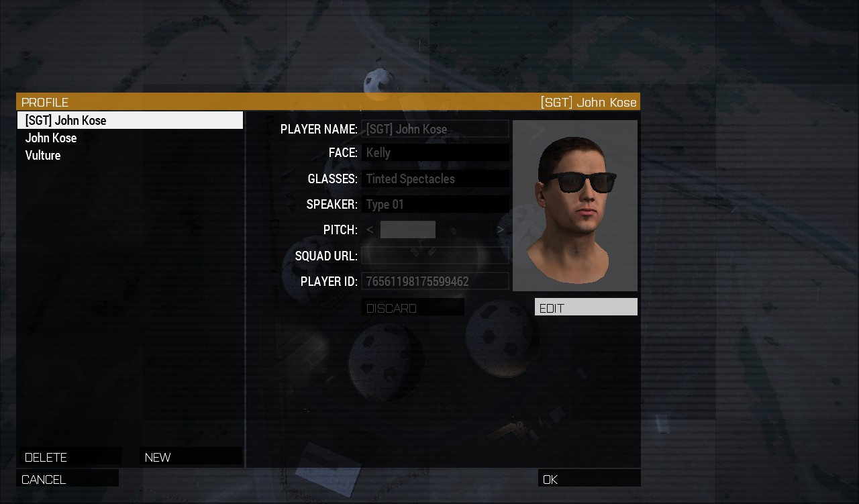Increase pitch with the right arrow
This screenshot has width=859, height=504.
[x=500, y=230]
